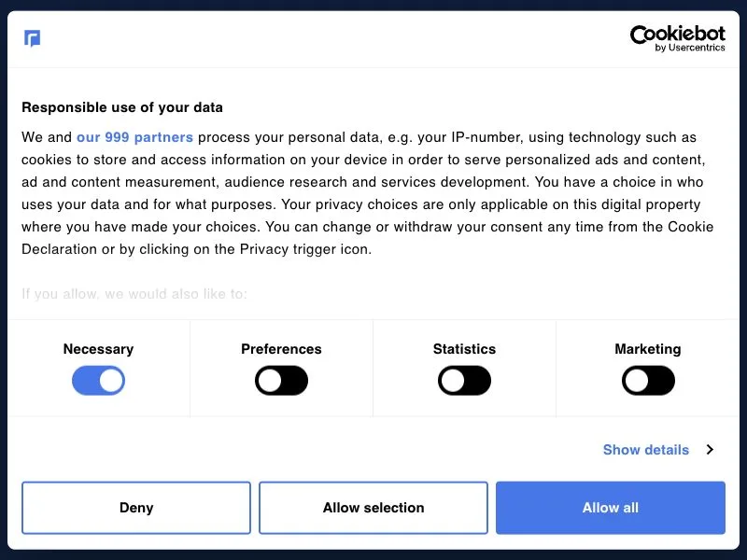
Task: Enable the Preferences cookies switch
Action: pos(282,381)
